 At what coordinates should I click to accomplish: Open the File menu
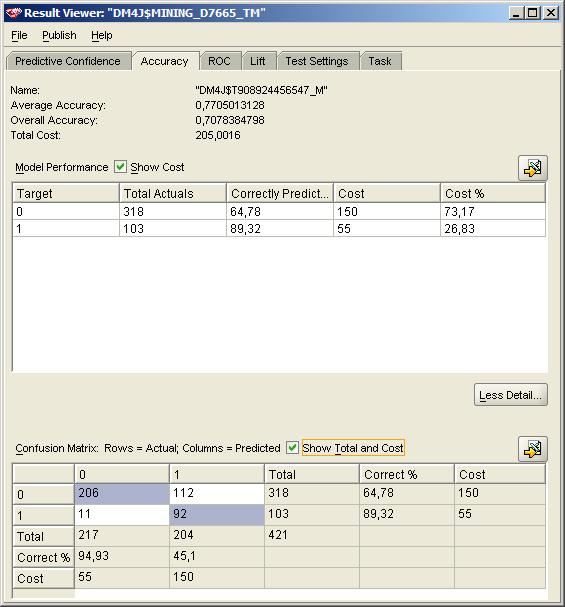[19, 35]
